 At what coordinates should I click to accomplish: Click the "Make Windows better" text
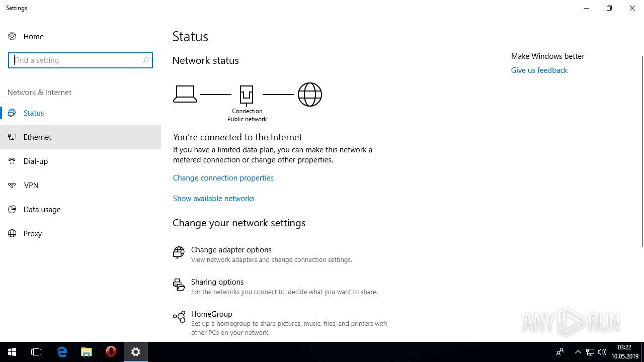[548, 56]
